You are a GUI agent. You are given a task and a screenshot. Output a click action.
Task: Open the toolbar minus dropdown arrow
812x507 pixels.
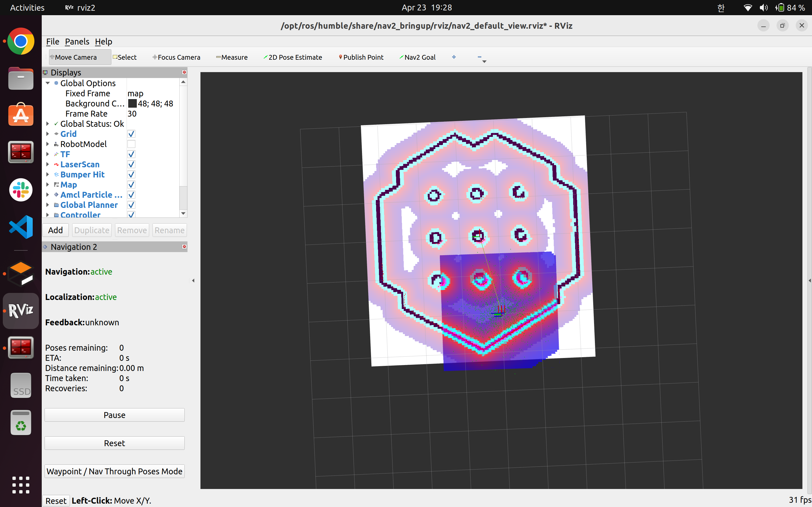(484, 61)
